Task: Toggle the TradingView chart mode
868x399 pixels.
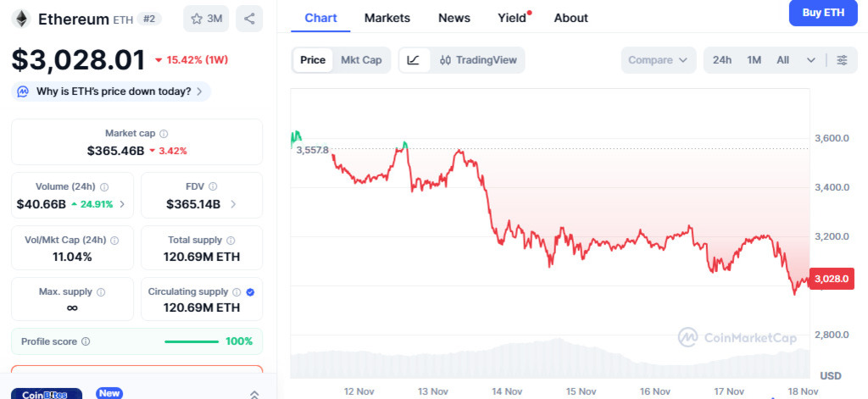Action: tap(478, 60)
